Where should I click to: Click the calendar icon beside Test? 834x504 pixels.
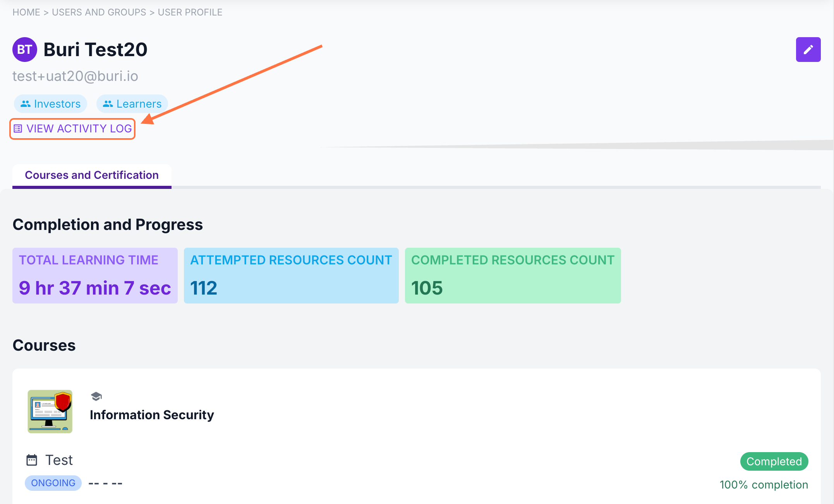pyautogui.click(x=32, y=460)
